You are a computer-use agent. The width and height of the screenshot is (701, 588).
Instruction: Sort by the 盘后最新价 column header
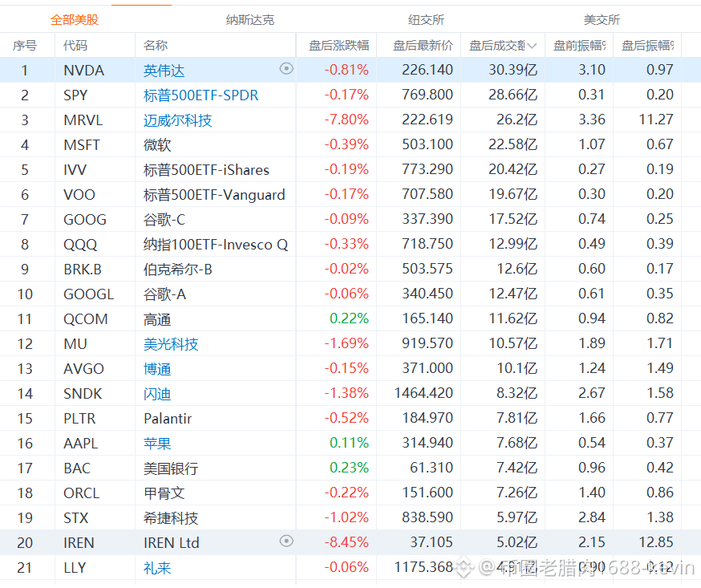point(423,45)
